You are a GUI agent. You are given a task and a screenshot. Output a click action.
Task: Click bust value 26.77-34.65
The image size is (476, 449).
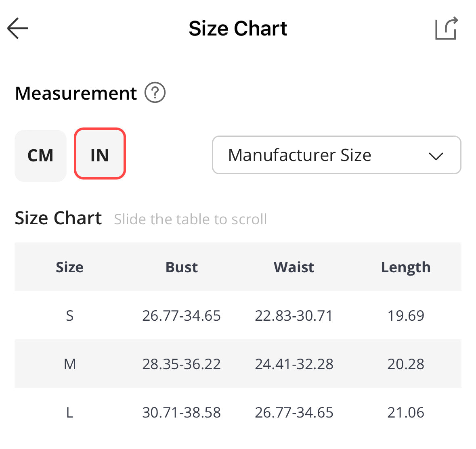[181, 315]
